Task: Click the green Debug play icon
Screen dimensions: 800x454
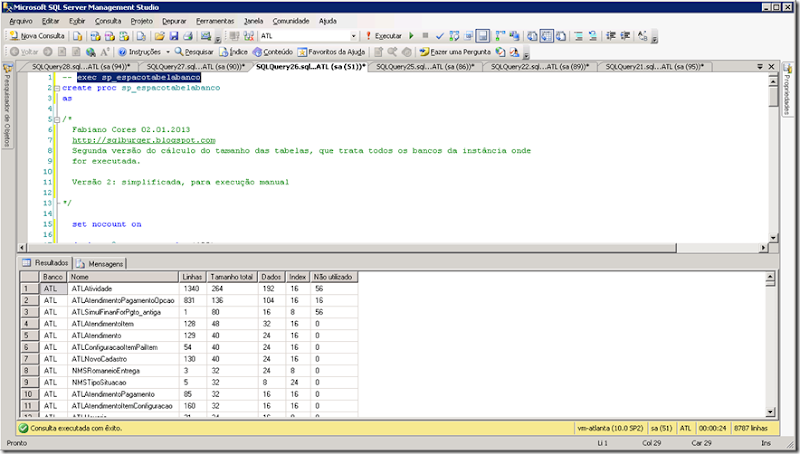Action: tap(412, 36)
